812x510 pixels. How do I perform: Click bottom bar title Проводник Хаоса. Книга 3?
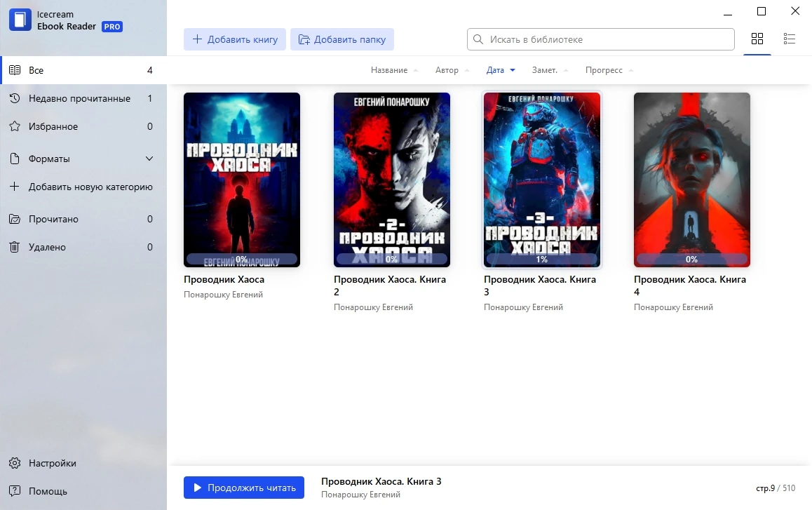(381, 481)
